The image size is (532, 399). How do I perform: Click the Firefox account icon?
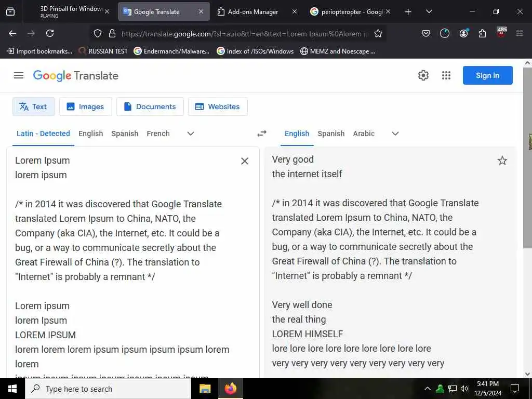point(463,33)
